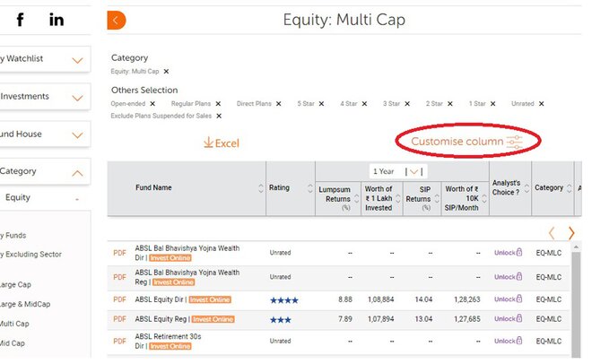This screenshot has height=364, width=592.
Task: Sort table by Fund Name column
Action: [x=261, y=188]
